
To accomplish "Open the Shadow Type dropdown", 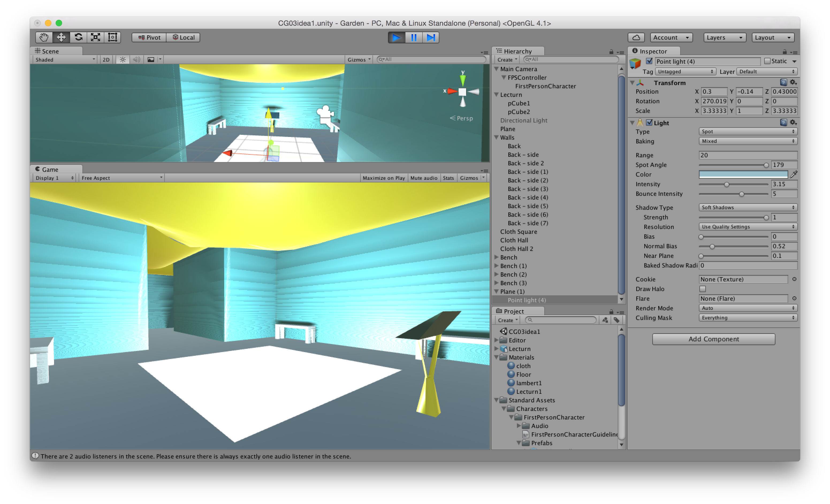I will 748,207.
